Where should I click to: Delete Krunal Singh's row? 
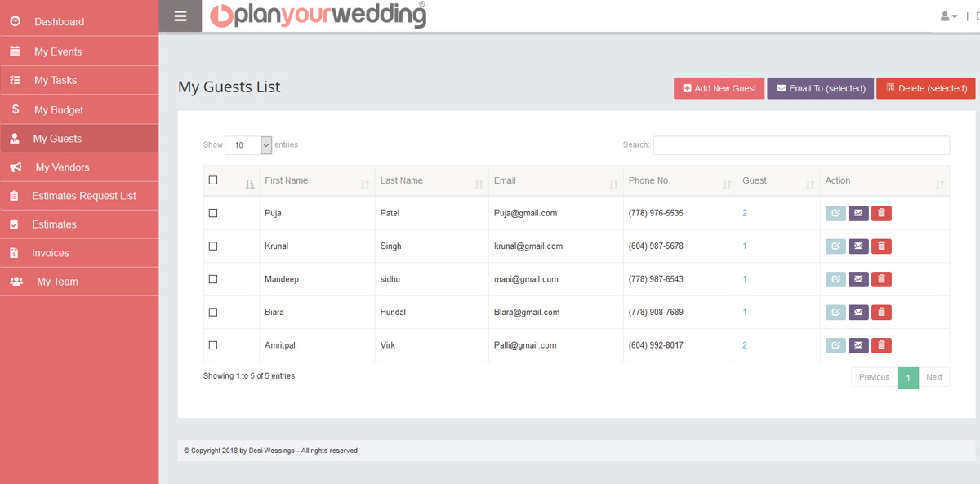click(x=881, y=246)
